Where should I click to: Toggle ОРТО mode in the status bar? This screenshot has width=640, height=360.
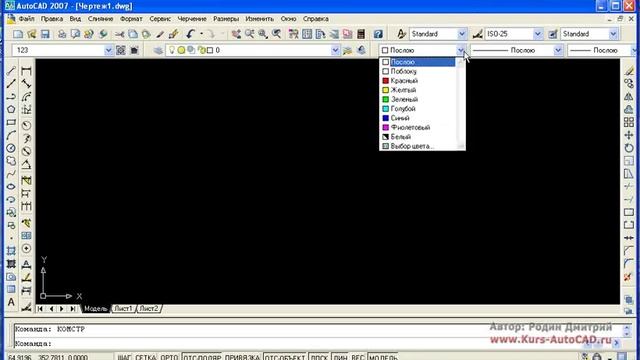click(x=169, y=358)
